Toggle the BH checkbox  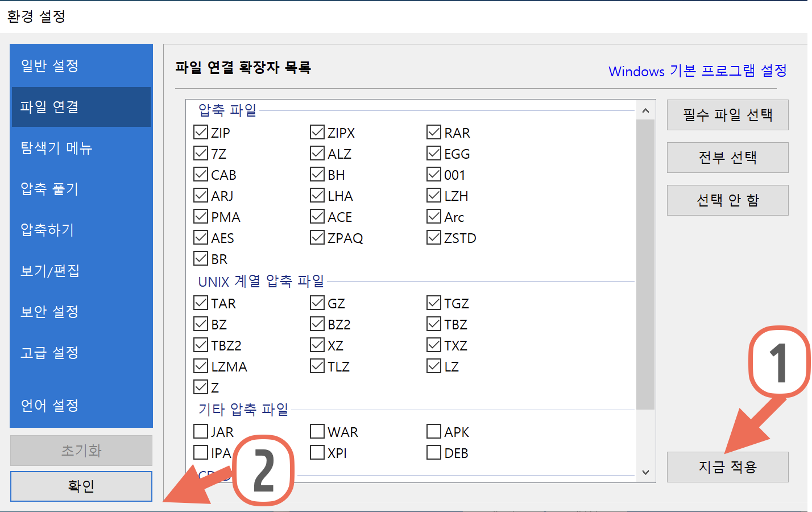[317, 175]
